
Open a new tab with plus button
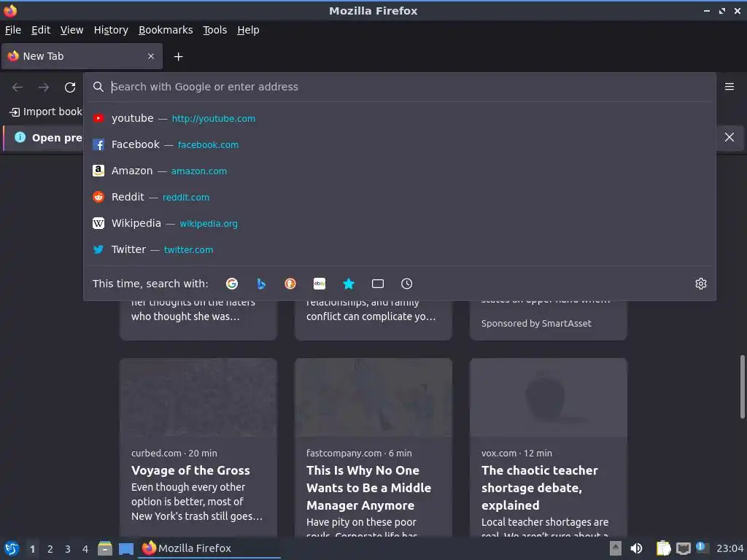point(178,57)
